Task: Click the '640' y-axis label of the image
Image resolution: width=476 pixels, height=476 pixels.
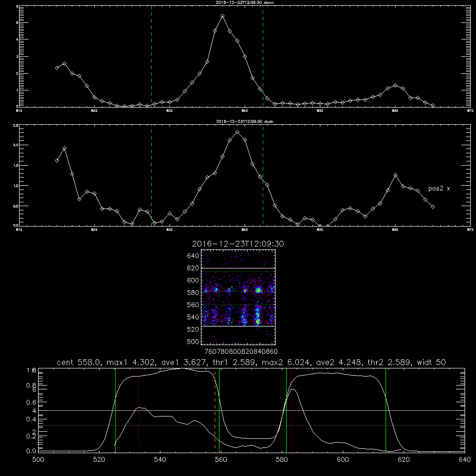Action: point(193,256)
